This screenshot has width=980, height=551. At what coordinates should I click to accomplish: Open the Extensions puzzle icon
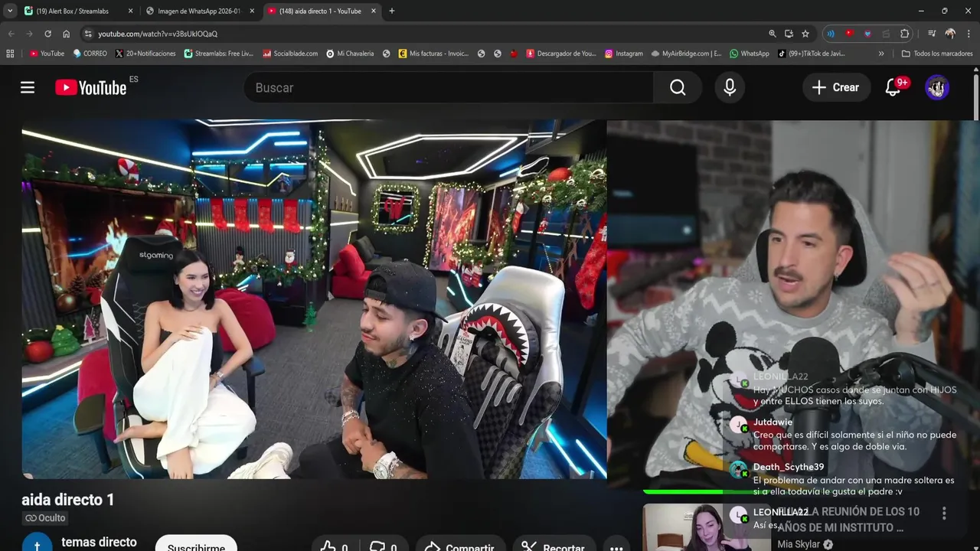pos(904,34)
